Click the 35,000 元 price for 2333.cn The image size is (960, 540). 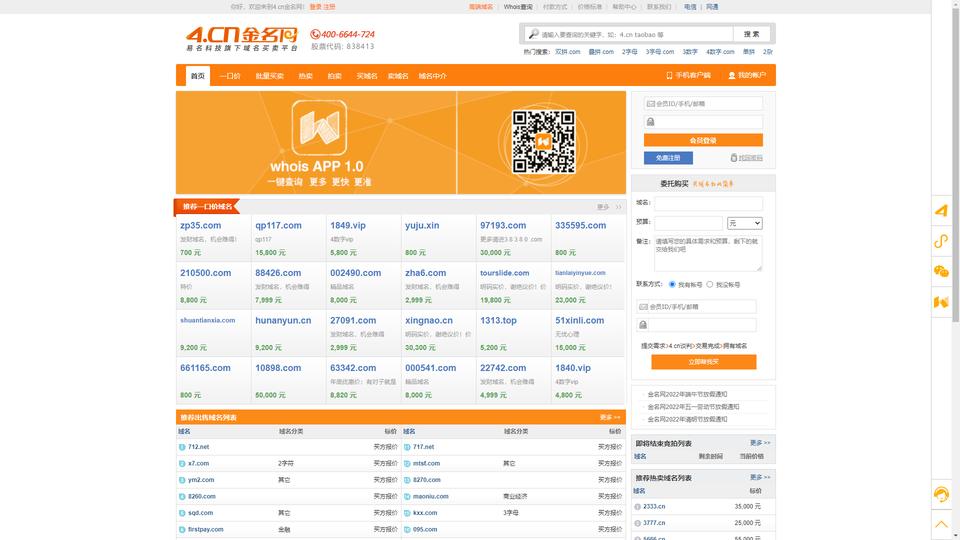click(748, 507)
